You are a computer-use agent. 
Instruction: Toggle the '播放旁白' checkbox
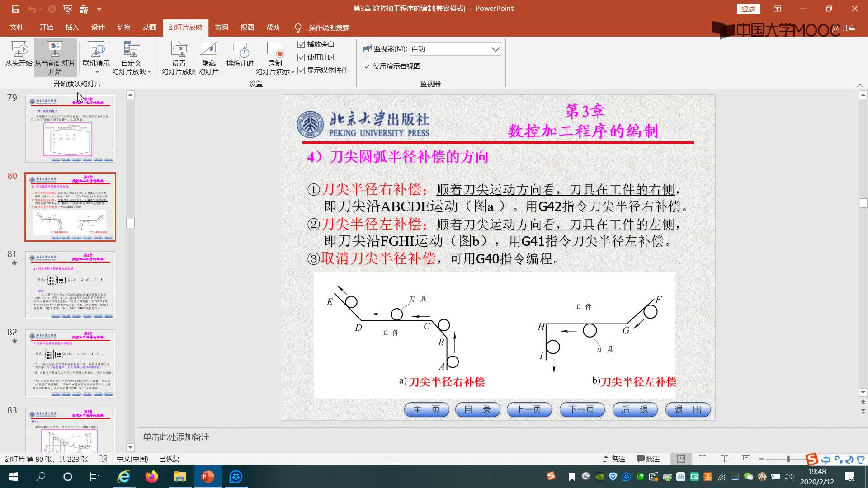[x=301, y=43]
